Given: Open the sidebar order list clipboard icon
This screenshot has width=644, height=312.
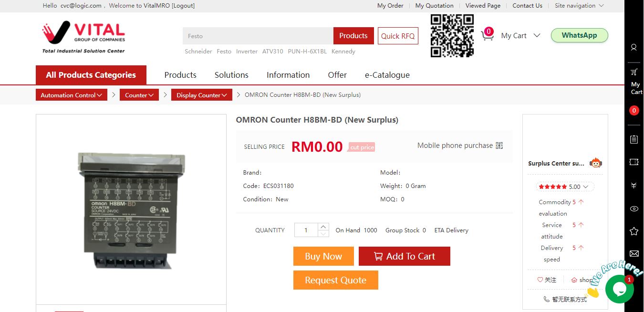Looking at the screenshot, I should point(634,139).
